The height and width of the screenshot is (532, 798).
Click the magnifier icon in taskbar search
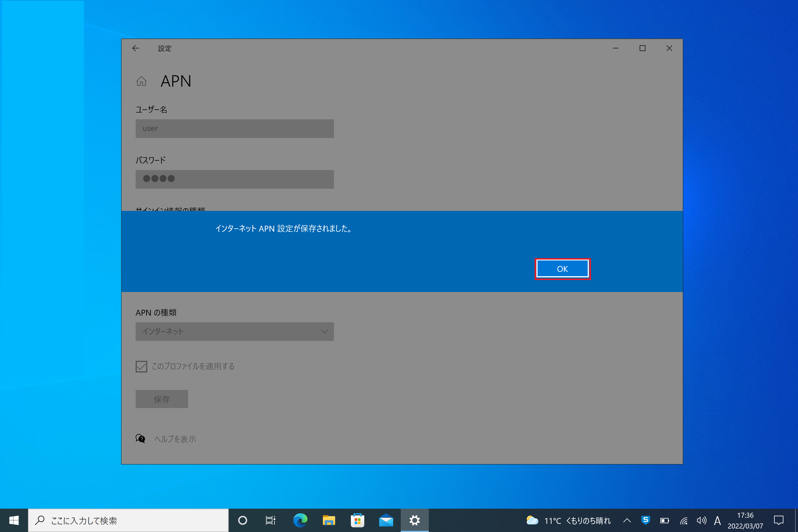pos(40,520)
